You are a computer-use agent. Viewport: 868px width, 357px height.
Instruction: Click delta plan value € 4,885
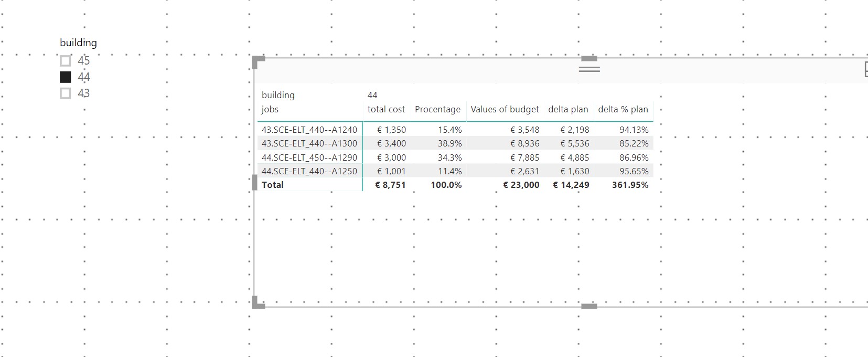pyautogui.click(x=575, y=157)
